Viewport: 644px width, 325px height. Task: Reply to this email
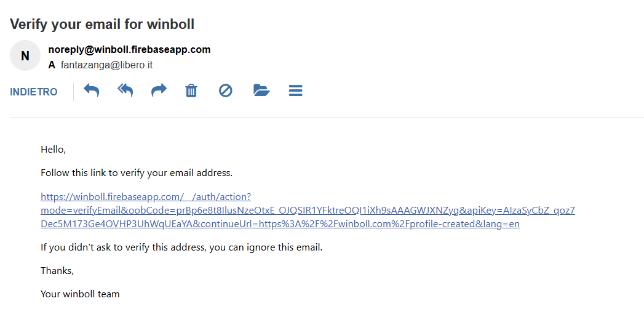pos(91,91)
